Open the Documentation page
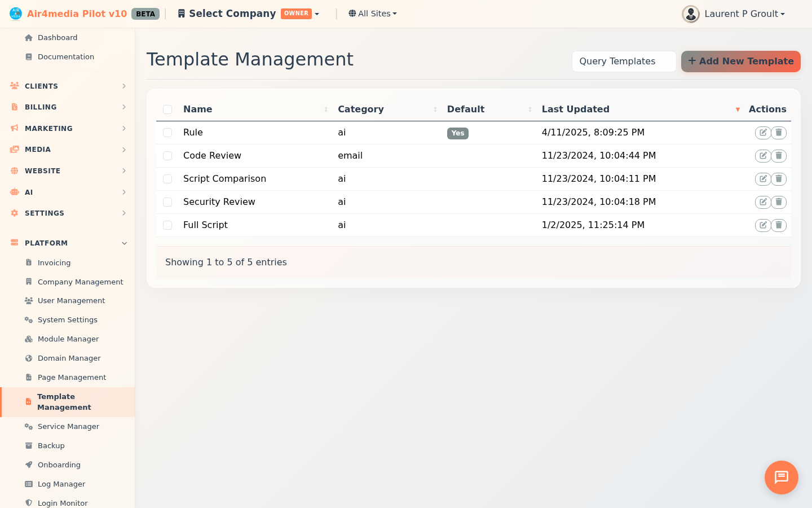Viewport: 812px width, 508px height. pos(65,56)
